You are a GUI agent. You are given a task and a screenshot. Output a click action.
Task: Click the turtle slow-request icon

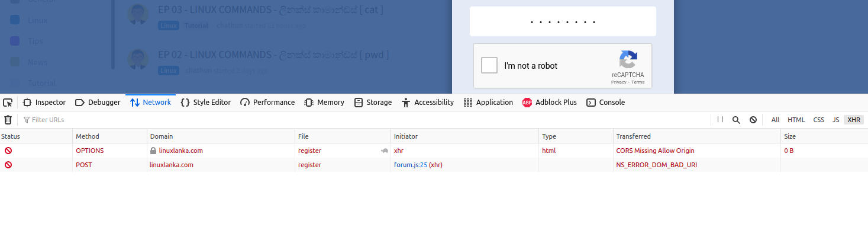click(x=384, y=151)
